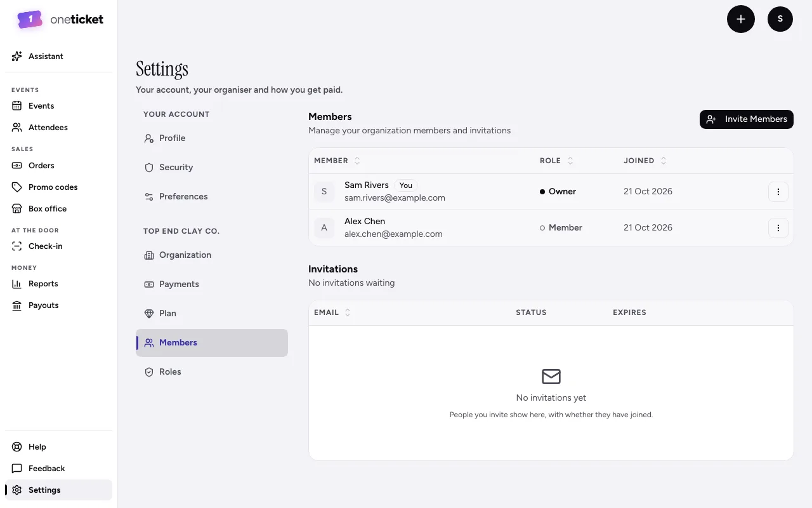Click the Payouts bank icon

pyautogui.click(x=17, y=305)
